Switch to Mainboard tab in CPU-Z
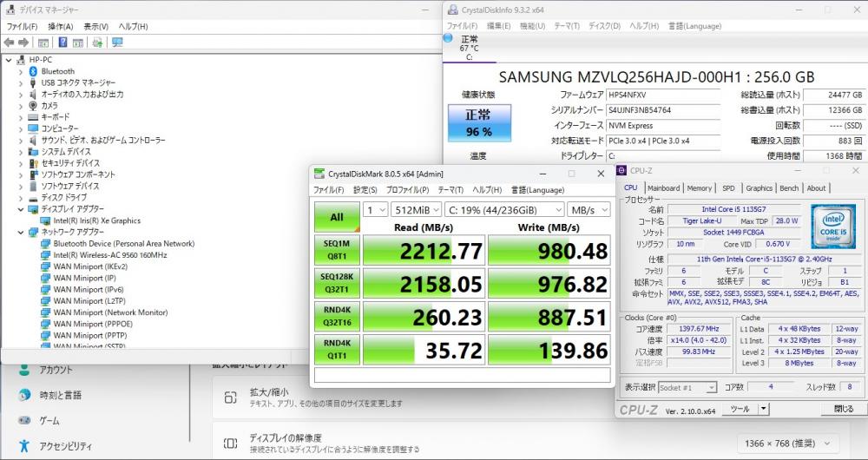This screenshot has height=460, width=868. point(663,188)
